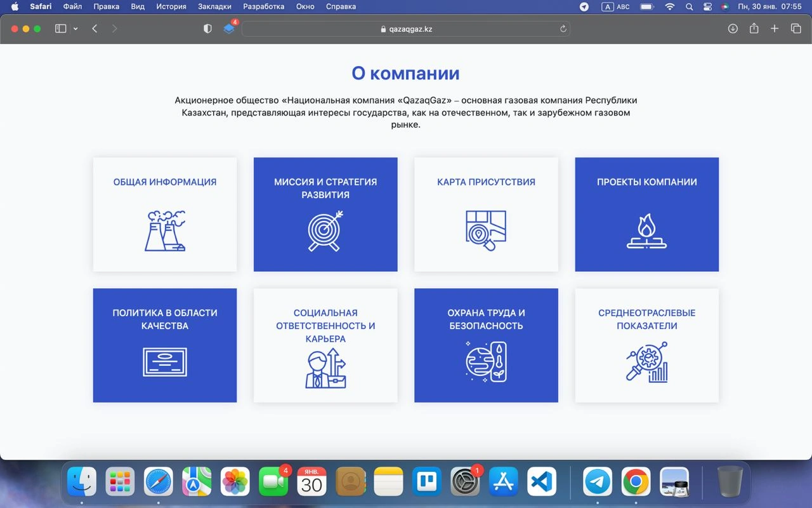Click the Share button in Safari toolbar

tap(754, 29)
